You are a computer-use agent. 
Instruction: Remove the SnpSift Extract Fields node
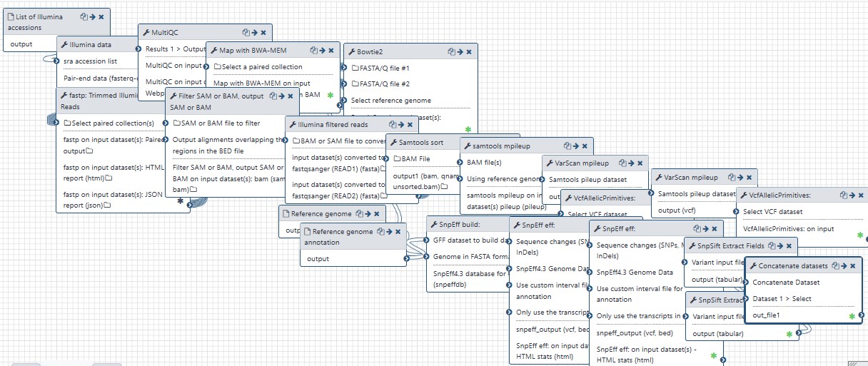789,246
